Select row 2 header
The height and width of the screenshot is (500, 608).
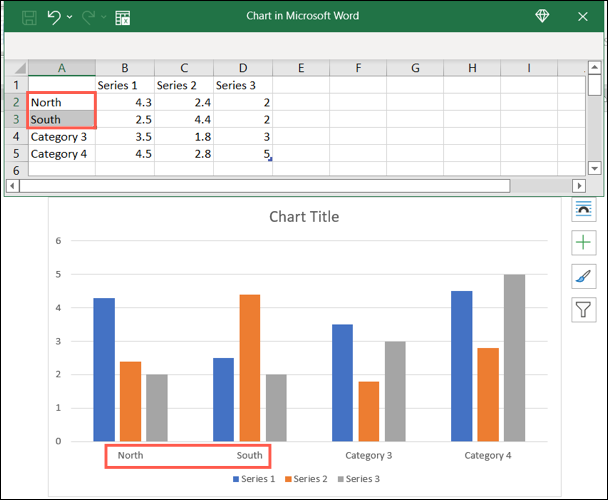click(x=17, y=102)
